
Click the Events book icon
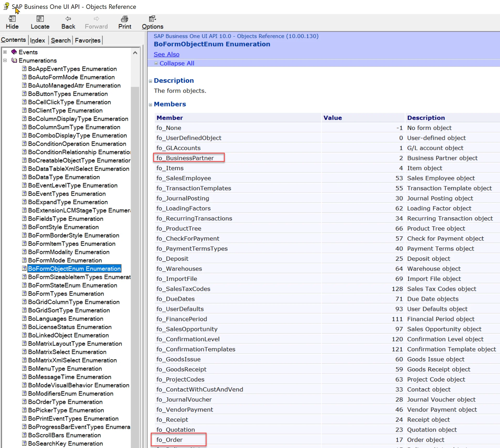pos(14,52)
